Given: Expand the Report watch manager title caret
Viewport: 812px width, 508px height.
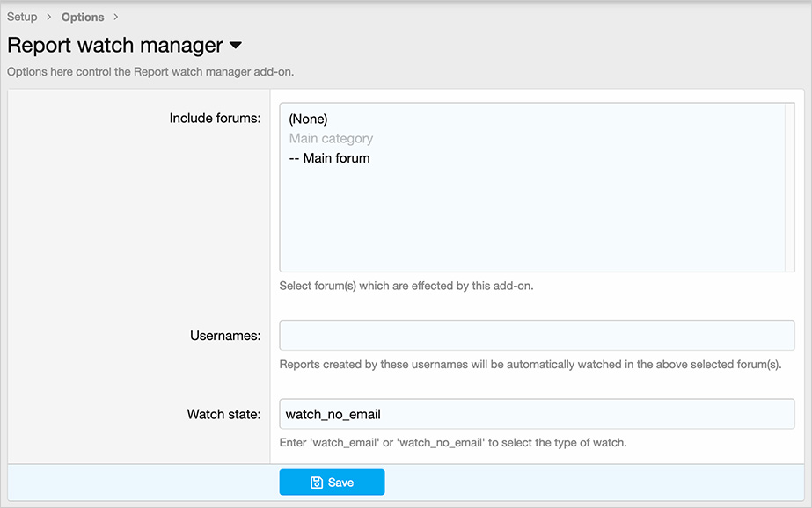Looking at the screenshot, I should 235,46.
